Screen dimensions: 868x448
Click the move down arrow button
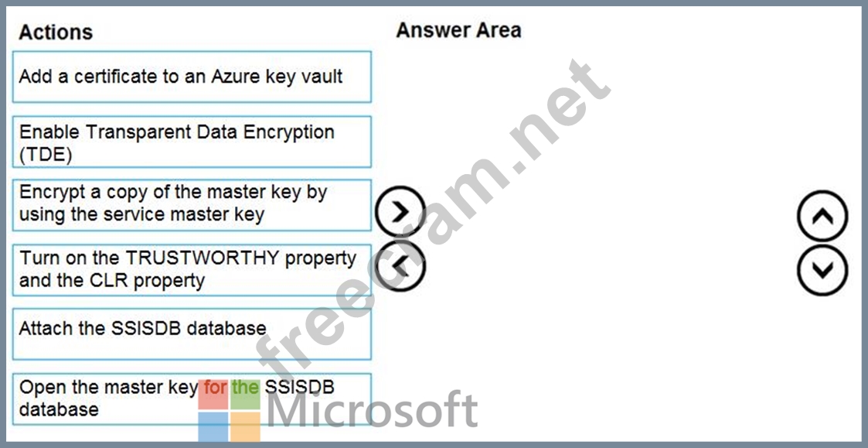pyautogui.click(x=822, y=271)
